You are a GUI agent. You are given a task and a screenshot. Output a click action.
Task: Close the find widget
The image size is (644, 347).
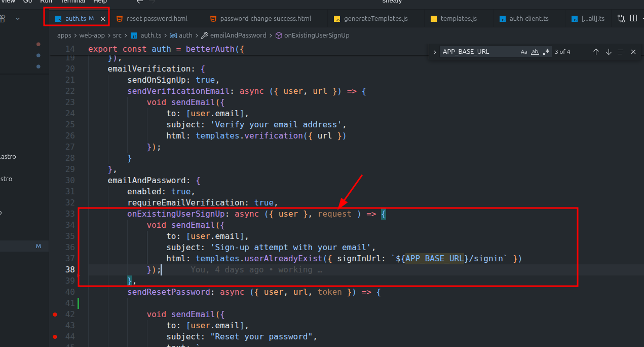633,52
